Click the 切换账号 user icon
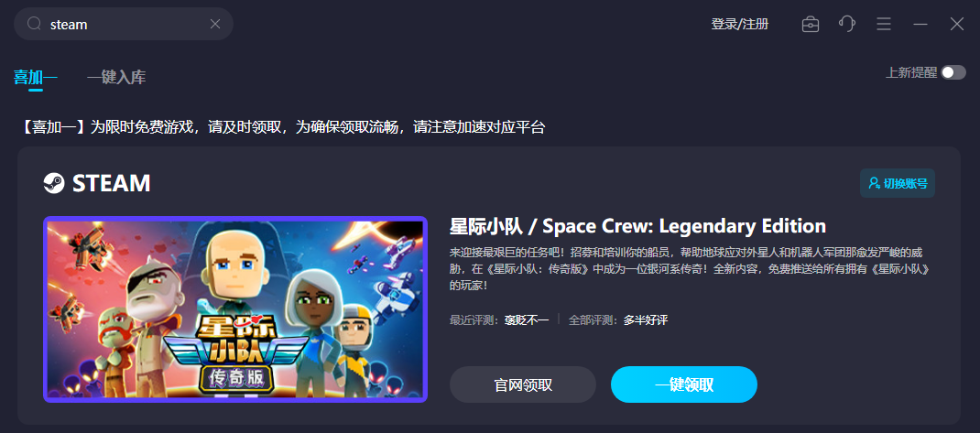 point(874,183)
